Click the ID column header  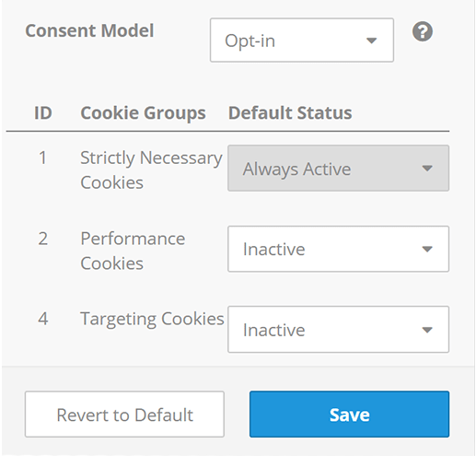pos(43,112)
